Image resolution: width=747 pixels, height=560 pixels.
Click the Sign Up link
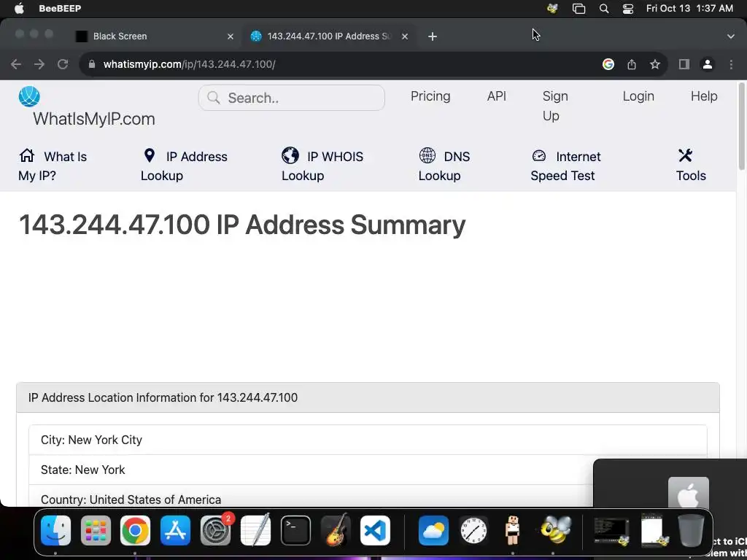click(555, 106)
